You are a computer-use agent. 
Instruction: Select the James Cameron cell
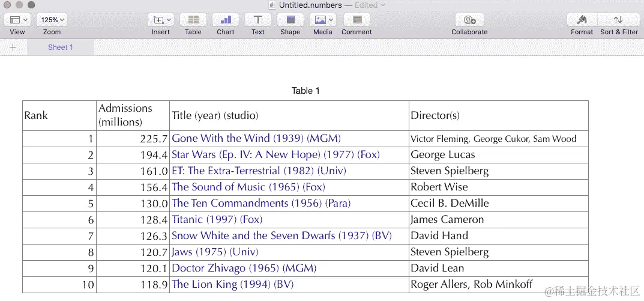point(499,220)
